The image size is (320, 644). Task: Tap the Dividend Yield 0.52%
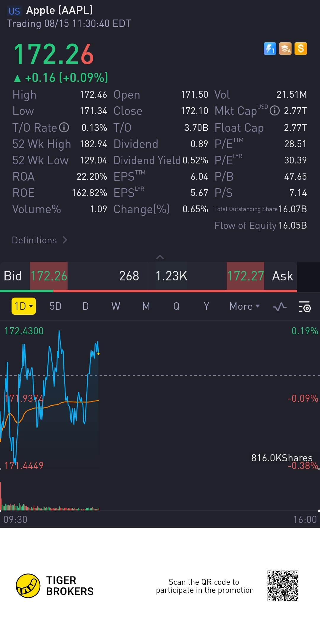[x=195, y=160]
